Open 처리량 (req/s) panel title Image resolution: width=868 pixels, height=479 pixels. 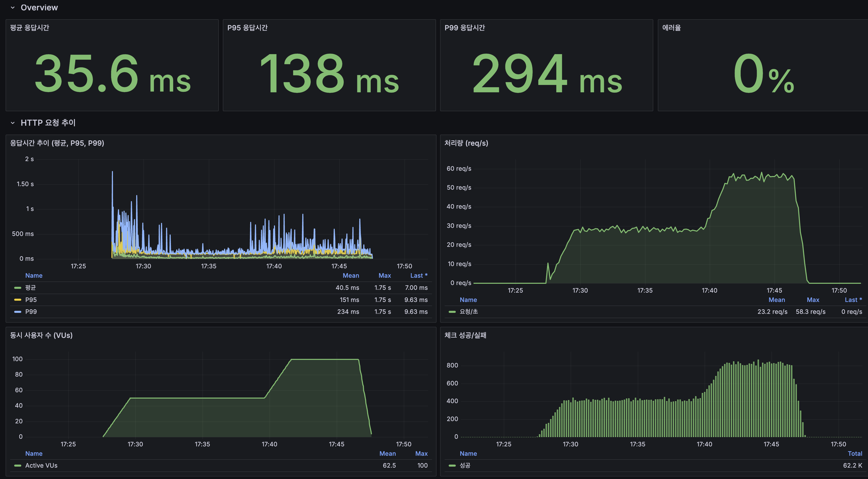point(466,143)
